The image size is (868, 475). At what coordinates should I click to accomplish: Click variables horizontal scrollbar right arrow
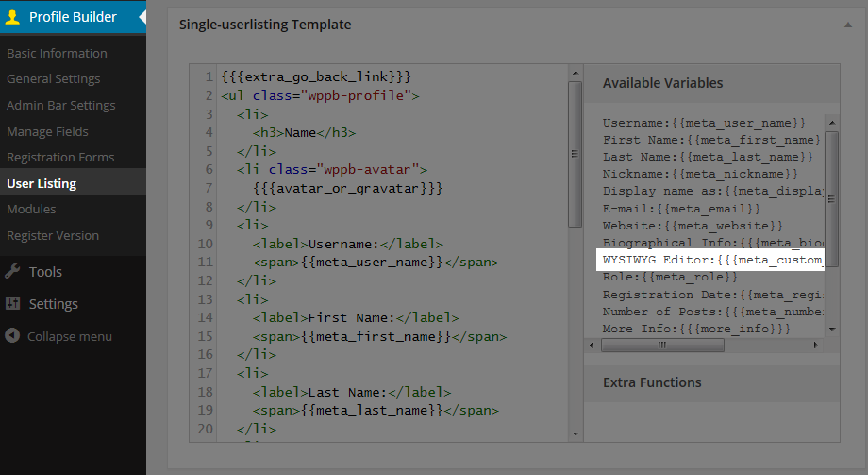[815, 345]
